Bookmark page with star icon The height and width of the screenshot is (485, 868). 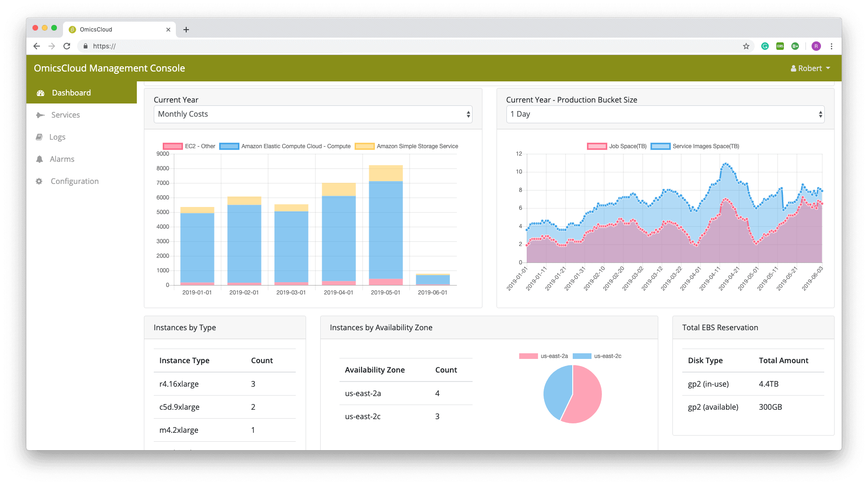click(x=746, y=46)
